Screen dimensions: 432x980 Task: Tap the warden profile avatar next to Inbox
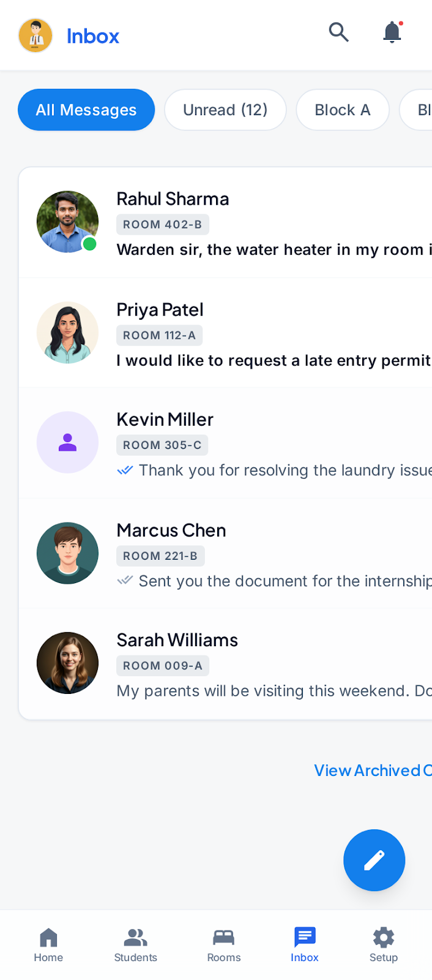[35, 35]
